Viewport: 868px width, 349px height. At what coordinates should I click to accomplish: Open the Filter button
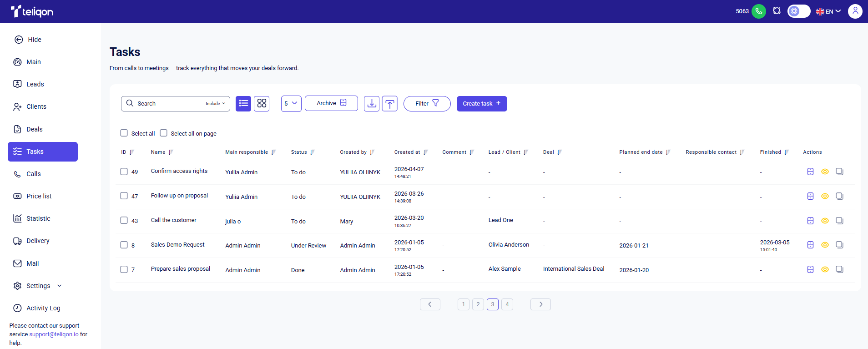[x=427, y=104]
